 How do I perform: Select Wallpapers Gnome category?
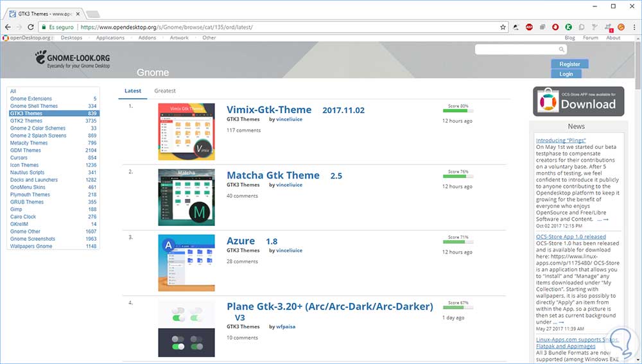tap(31, 246)
